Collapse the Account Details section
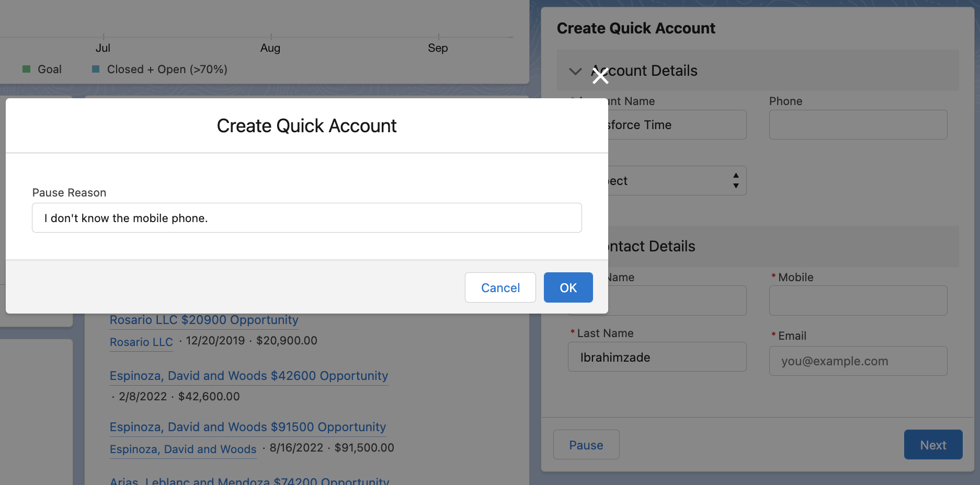Image resolution: width=980 pixels, height=485 pixels. 575,71
